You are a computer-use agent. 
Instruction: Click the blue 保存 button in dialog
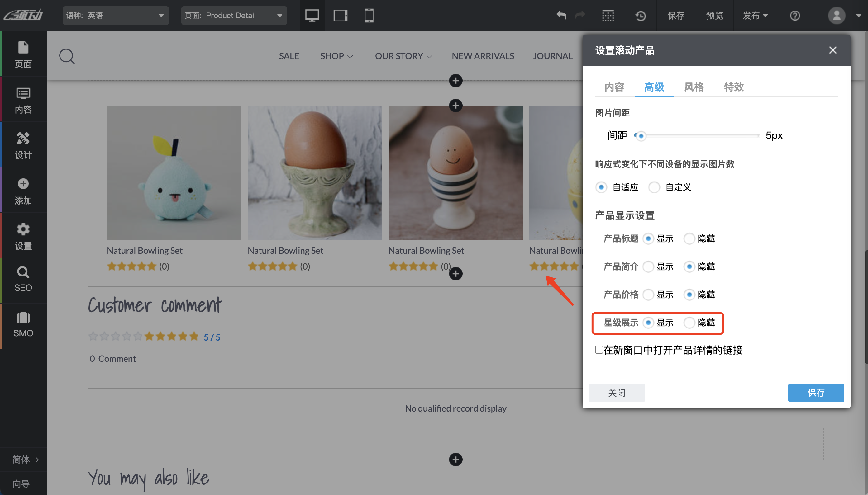point(816,393)
